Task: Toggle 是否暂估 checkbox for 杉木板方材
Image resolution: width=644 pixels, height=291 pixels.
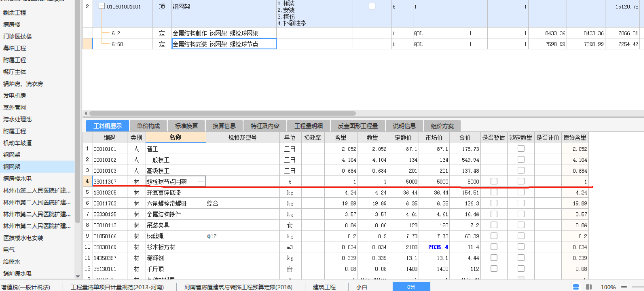Action: (x=494, y=247)
